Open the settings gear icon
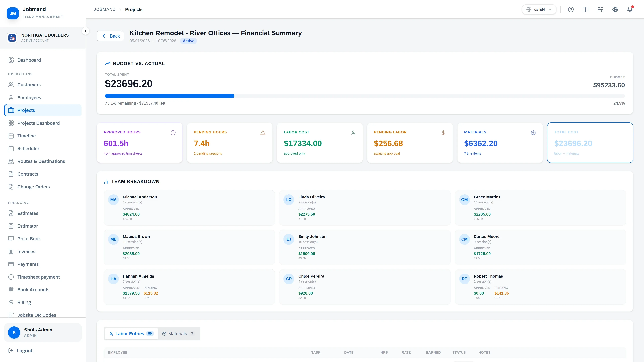Viewport: 644px width, 362px height. coord(615,10)
